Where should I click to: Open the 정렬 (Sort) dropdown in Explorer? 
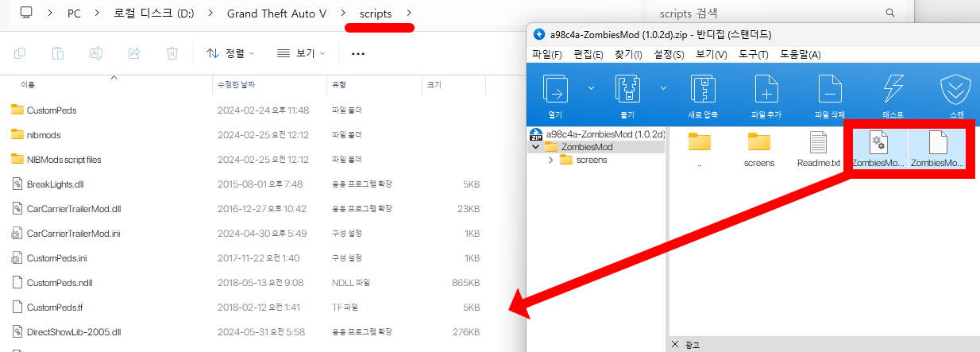230,53
